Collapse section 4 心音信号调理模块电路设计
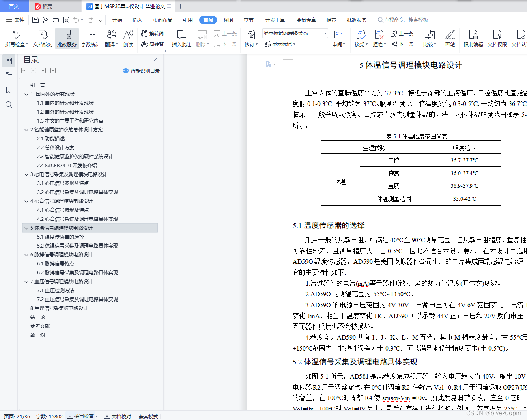Viewport: 527px width, 420px height. click(26, 201)
